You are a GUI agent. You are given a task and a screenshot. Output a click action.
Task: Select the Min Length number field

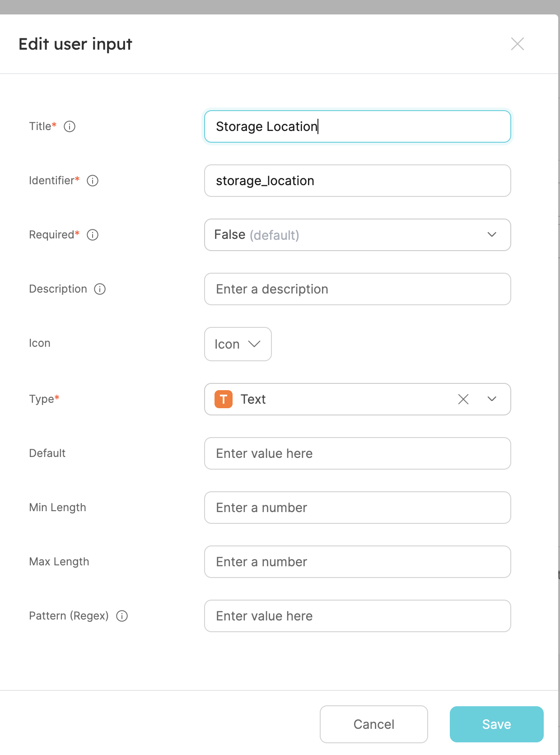tap(358, 508)
